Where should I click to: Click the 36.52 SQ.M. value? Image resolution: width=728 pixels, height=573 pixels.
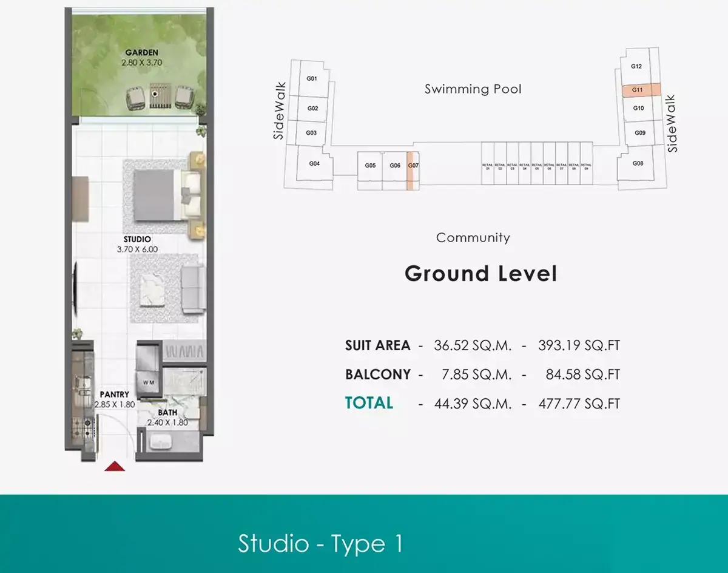click(473, 346)
